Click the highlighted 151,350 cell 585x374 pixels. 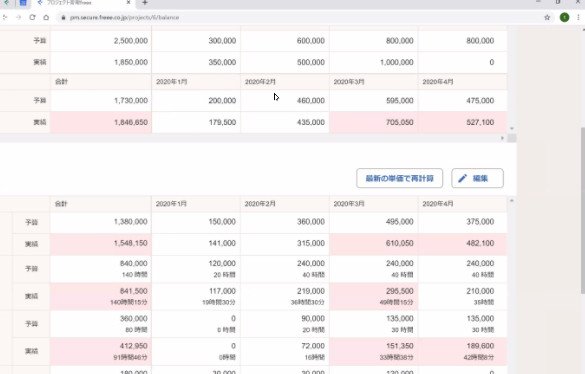click(373, 352)
